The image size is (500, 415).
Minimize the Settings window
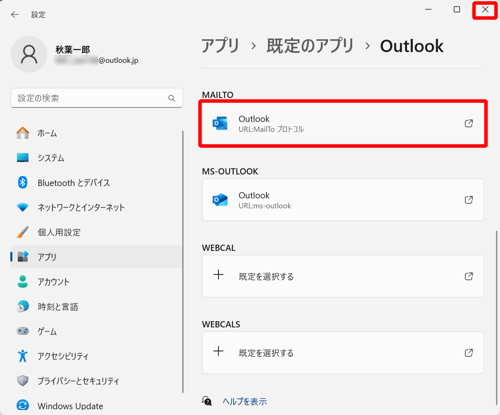428,10
